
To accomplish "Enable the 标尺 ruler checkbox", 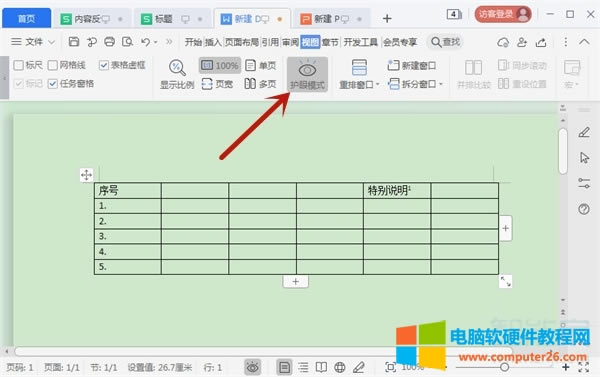I will point(18,65).
